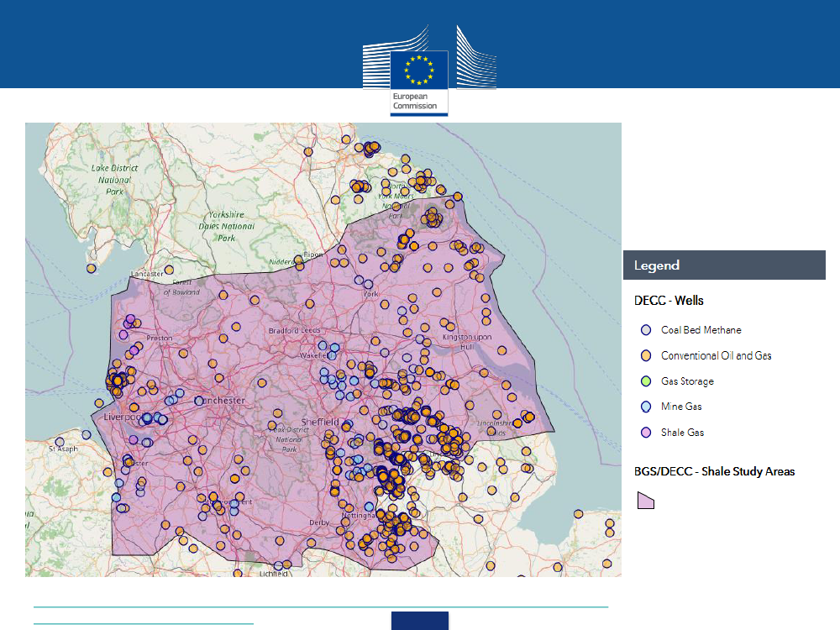Click the Preston label on map
Screen dimensions: 840x630
coord(160,338)
